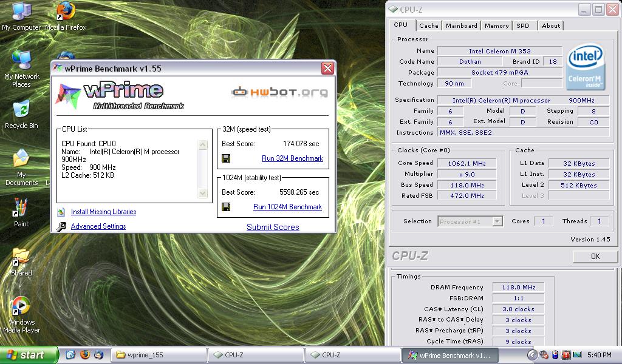Click the muted volume tray icon

pyautogui.click(x=544, y=355)
